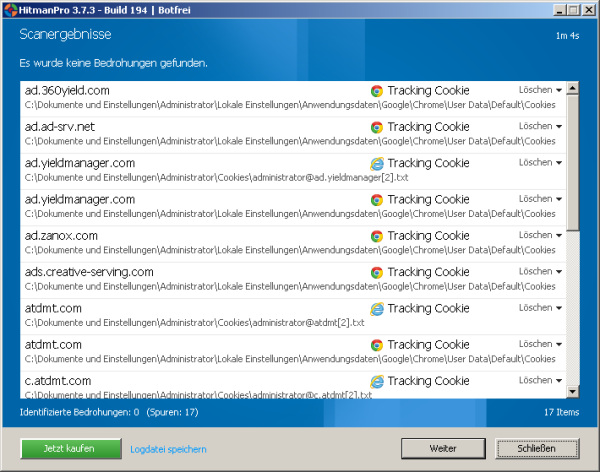Click Tracking Cookie label of ad.360yield.com
Screen dimensions: 600x472
click(x=428, y=91)
